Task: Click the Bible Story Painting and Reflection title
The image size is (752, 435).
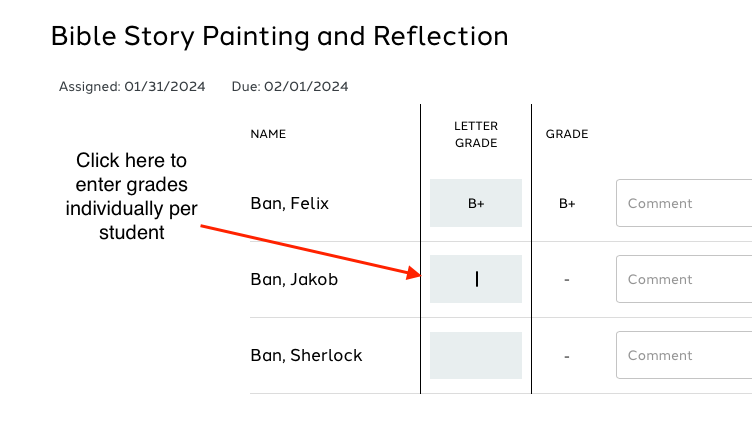Action: point(280,36)
